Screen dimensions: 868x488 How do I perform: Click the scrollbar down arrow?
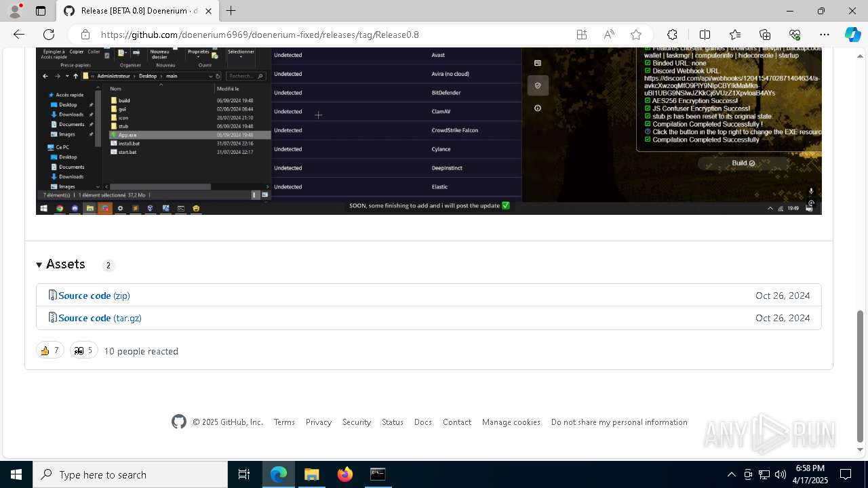[x=861, y=449]
